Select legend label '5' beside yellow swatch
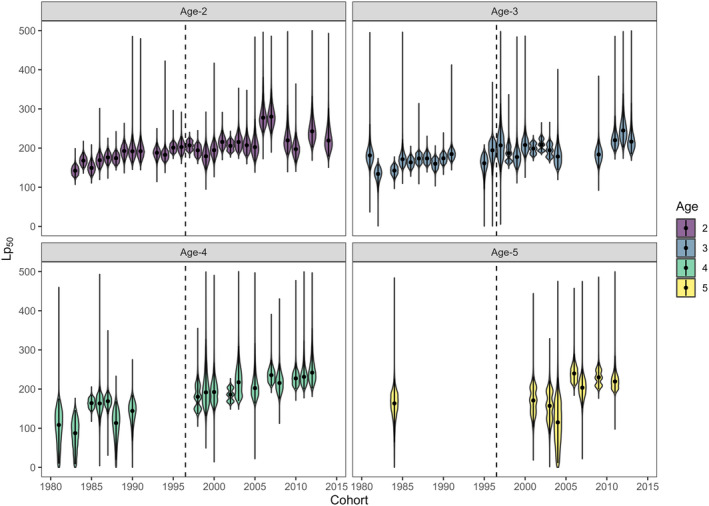Screen dimensions: 709x506 704,288
